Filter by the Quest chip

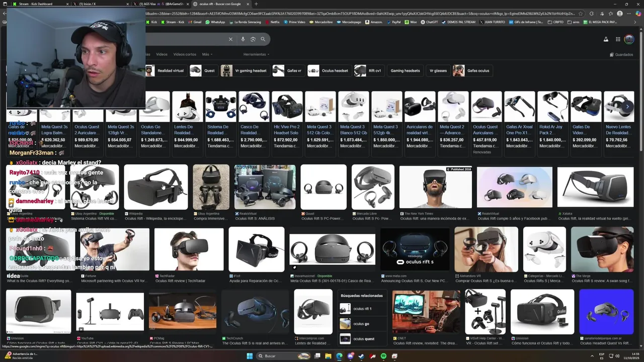click(203, 70)
